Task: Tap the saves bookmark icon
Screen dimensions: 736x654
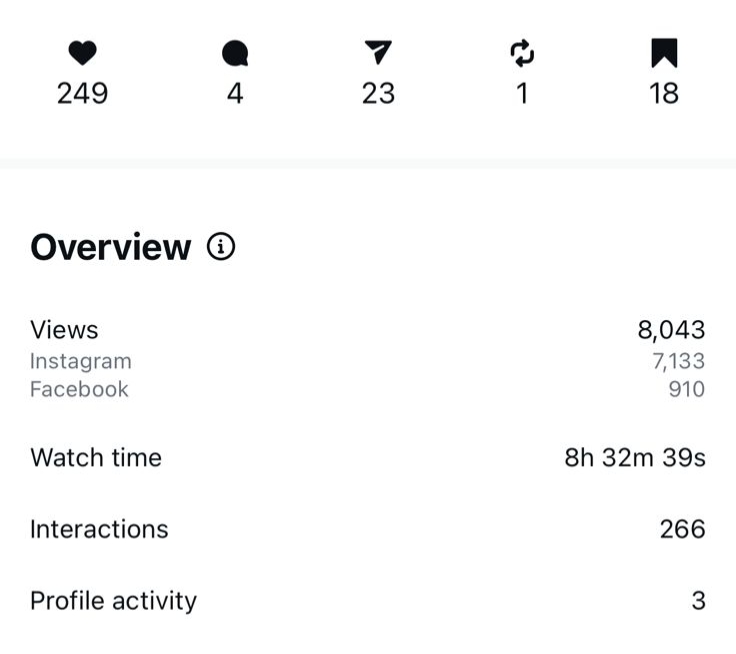Action: point(664,53)
